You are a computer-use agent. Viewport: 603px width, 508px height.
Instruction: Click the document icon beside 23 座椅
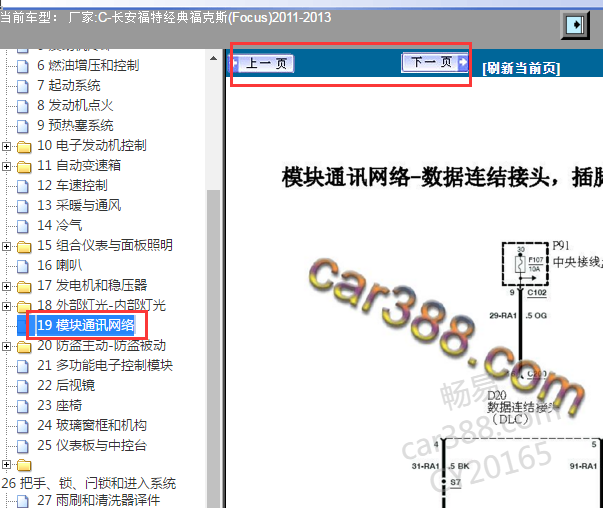[23, 406]
